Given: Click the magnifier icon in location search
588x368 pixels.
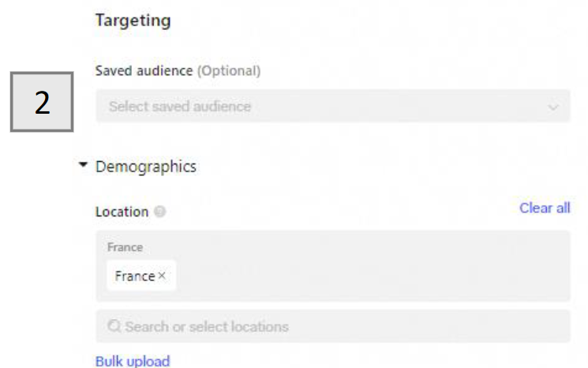Looking at the screenshot, I should click(x=114, y=326).
